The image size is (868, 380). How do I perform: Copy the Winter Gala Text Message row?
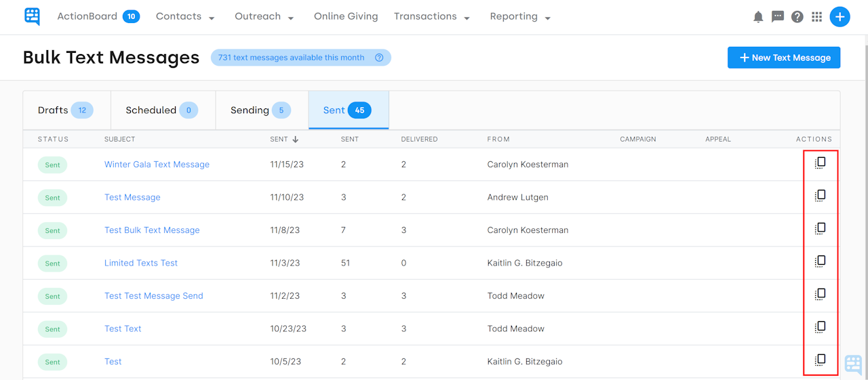coord(820,163)
